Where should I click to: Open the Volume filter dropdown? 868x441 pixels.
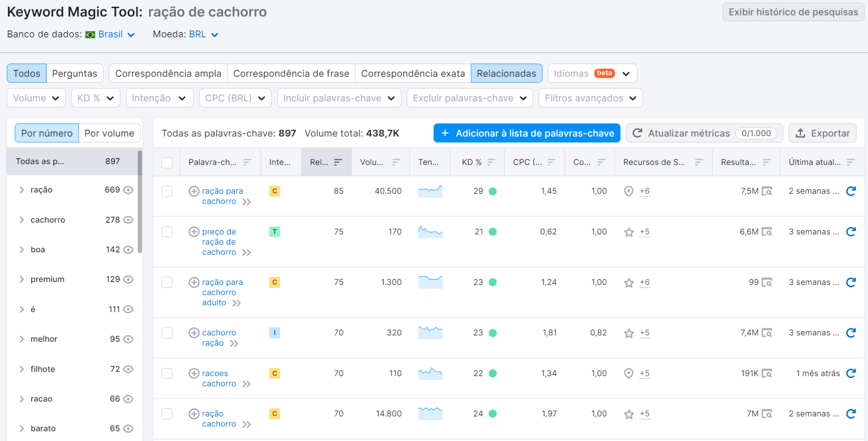[x=36, y=98]
